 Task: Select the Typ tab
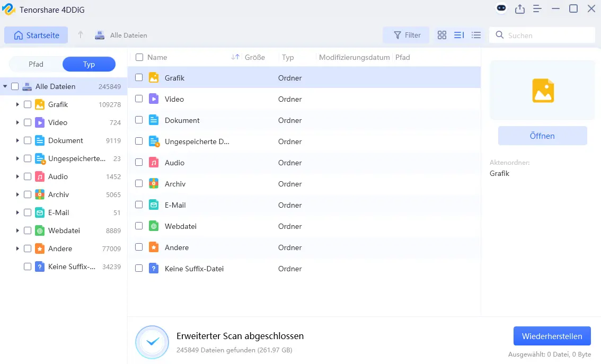click(x=89, y=64)
